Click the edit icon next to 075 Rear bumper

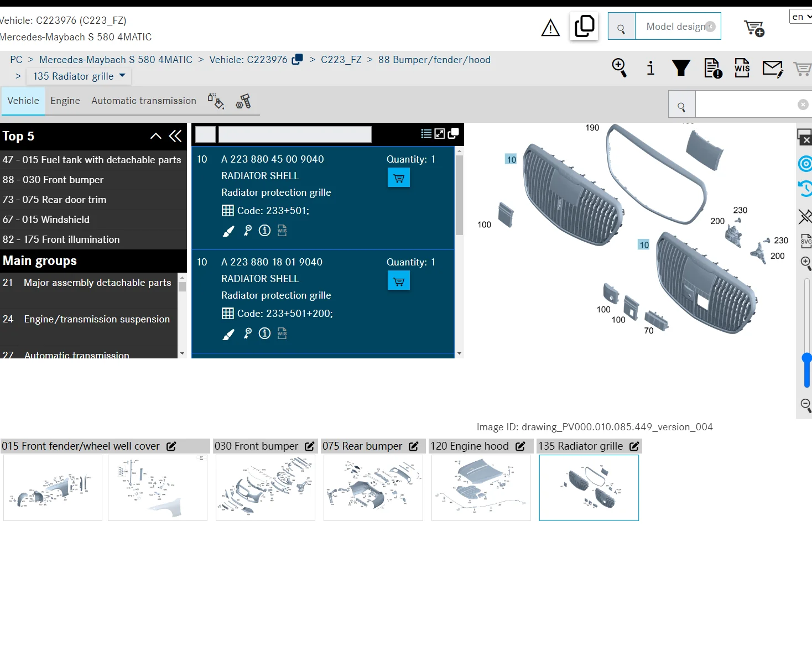tap(414, 446)
